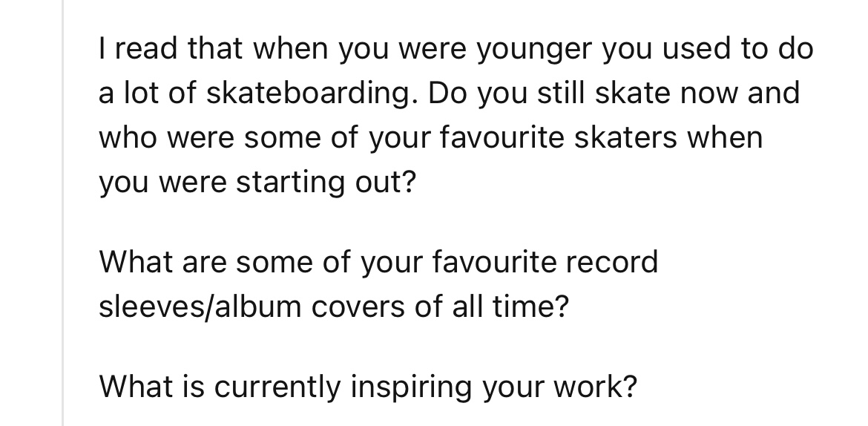Click the words "who were" starting the third line
Viewport: 868px width, 426px height.
coord(166,137)
